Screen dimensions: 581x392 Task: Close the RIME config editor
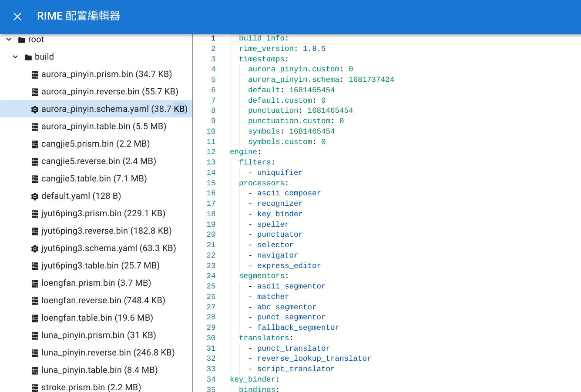click(17, 17)
